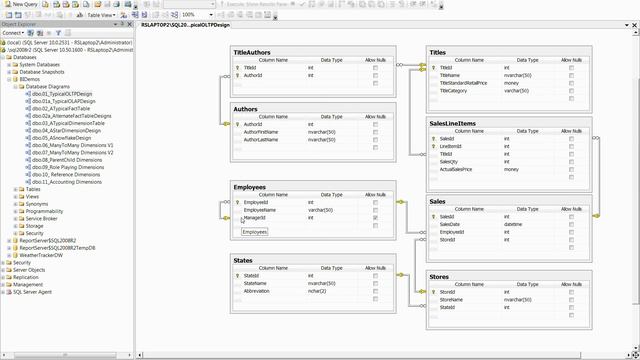
Task: Toggle Allow Nulls for SalesDate in Sales
Action: point(571,224)
